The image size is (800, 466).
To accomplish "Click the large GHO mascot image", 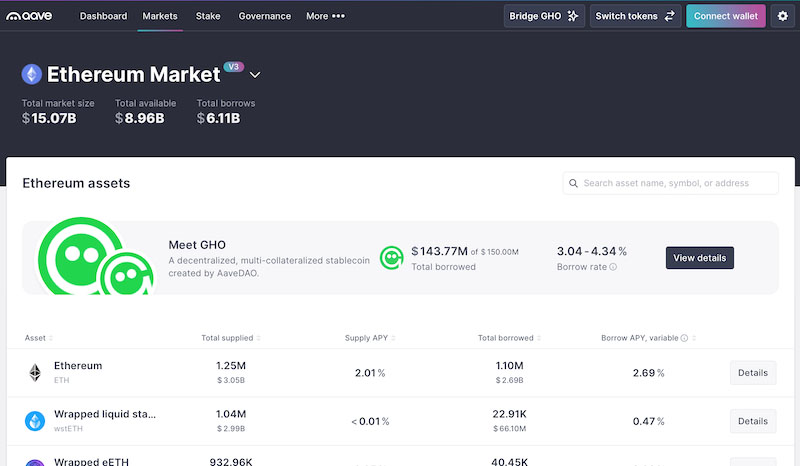I will click(x=96, y=257).
